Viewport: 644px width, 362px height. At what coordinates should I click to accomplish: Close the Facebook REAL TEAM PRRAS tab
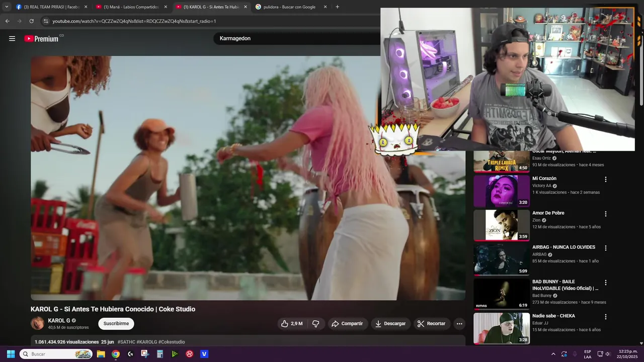(86, 7)
